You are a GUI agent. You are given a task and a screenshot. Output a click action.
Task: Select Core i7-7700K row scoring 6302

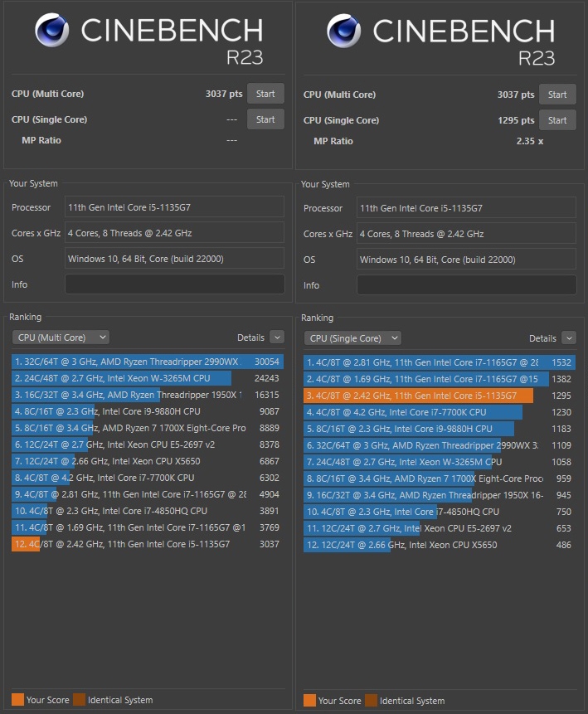[148, 478]
